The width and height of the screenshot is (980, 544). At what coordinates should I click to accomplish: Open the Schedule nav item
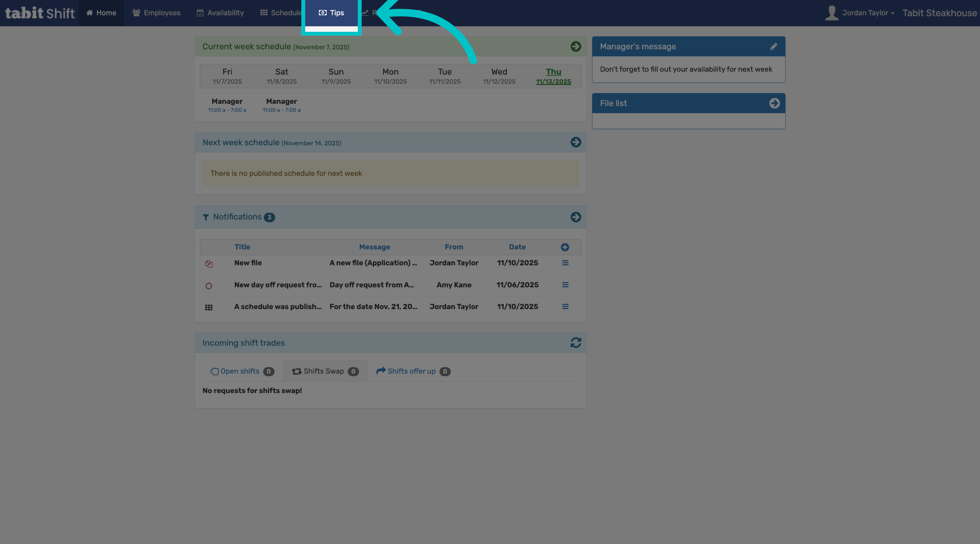point(281,13)
